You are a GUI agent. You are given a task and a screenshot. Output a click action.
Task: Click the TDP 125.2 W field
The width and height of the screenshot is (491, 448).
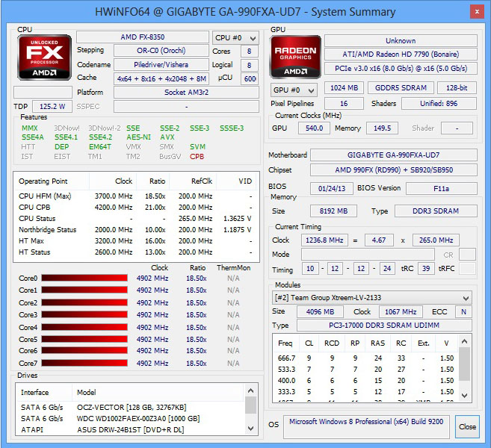coord(52,106)
